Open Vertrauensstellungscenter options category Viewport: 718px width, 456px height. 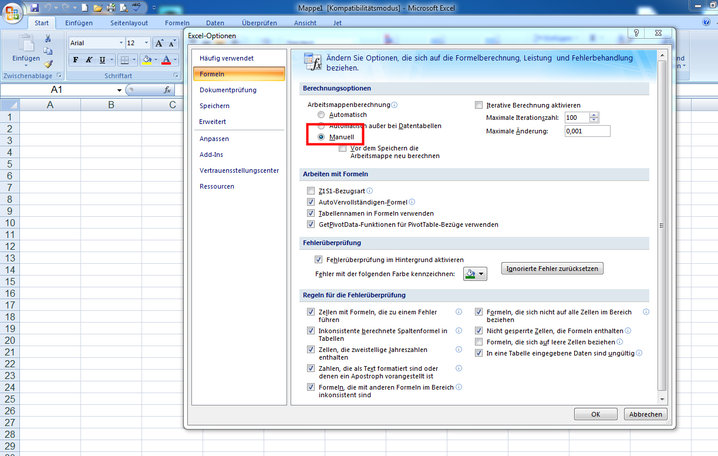239,171
